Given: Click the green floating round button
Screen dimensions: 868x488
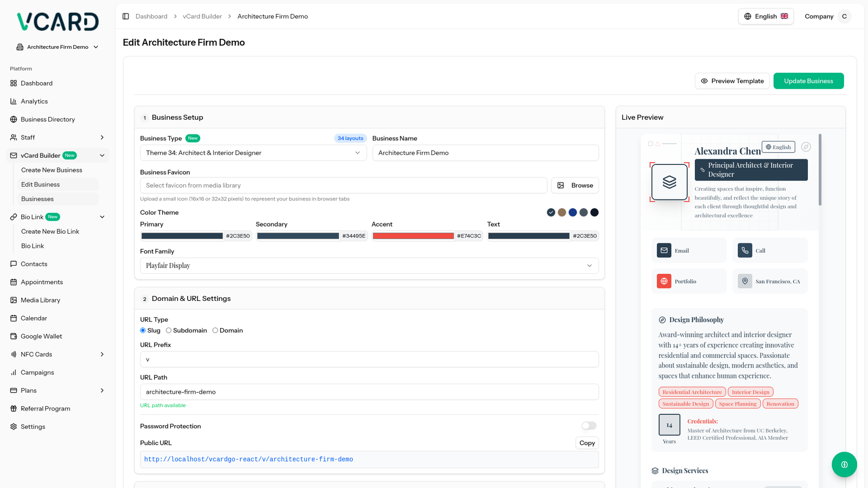Looking at the screenshot, I should [844, 465].
